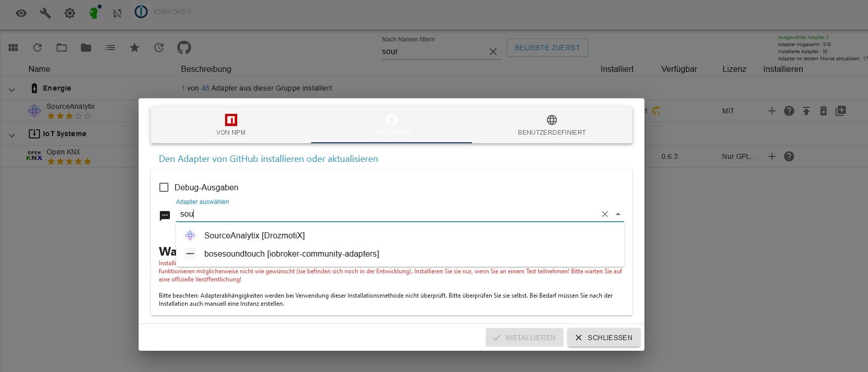The height and width of the screenshot is (372, 868).
Task: Click the 'Nur GPL...' license text
Action: click(740, 156)
